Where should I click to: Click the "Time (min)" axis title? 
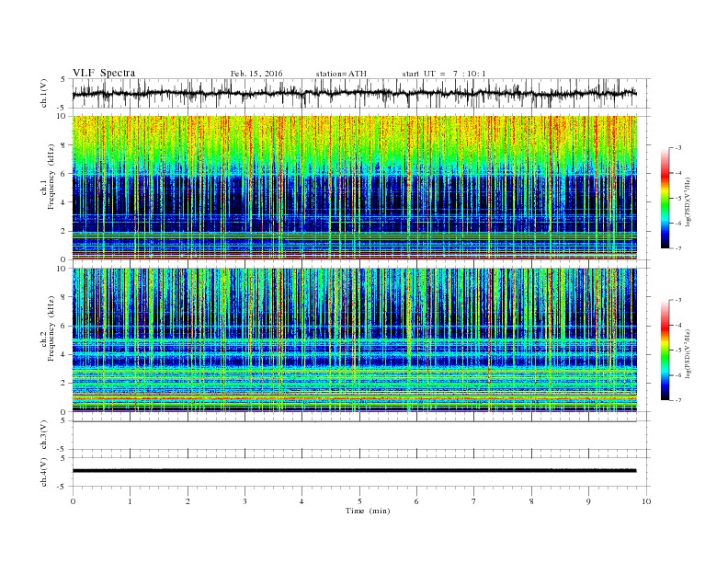coord(368,511)
